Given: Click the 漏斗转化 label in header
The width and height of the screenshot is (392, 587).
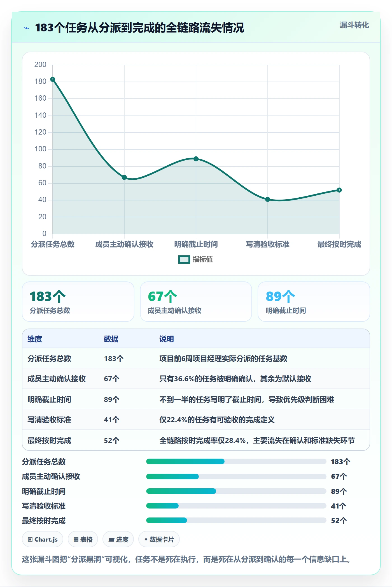Looking at the screenshot, I should [x=354, y=25].
